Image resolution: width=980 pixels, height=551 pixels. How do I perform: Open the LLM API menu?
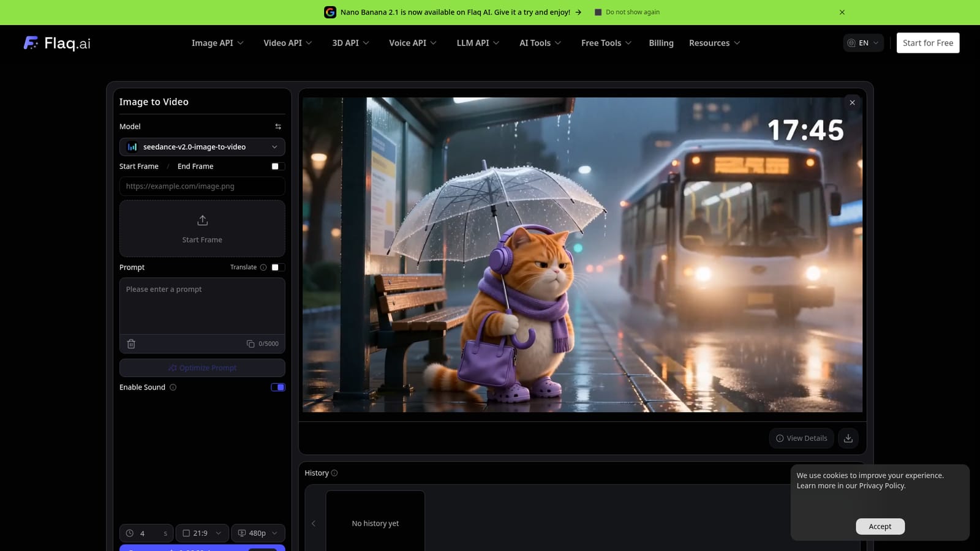click(478, 43)
